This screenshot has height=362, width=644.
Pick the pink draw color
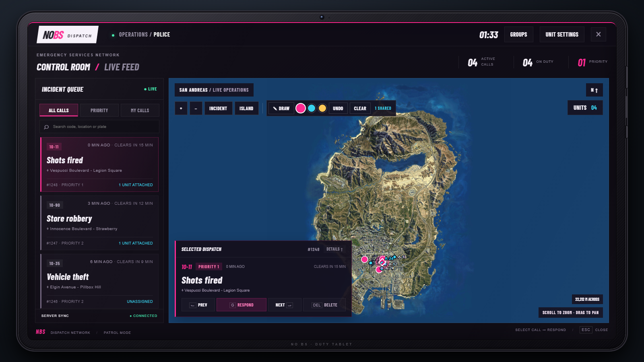(301, 108)
